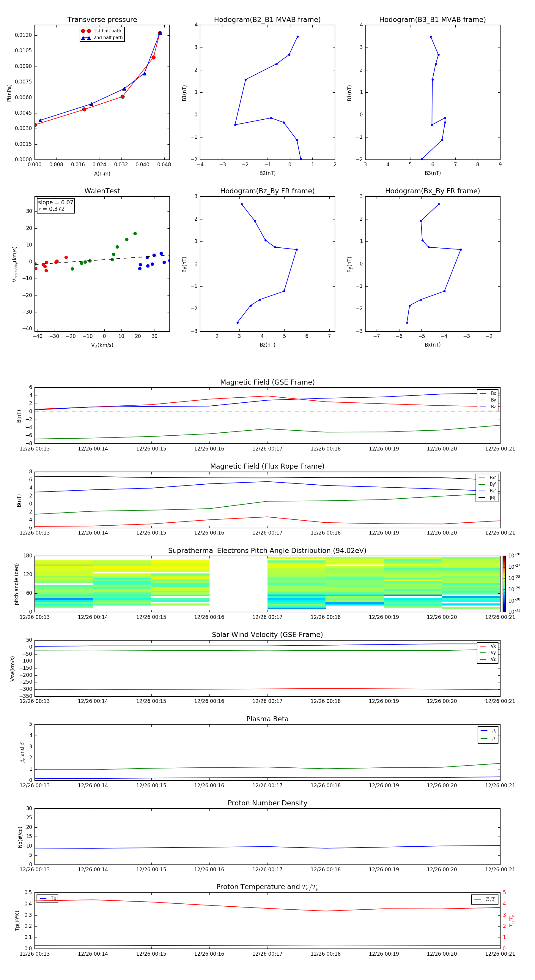The image size is (535, 980).
Task: Click the "A(T·m)" x-axis label
Action: 102,174
